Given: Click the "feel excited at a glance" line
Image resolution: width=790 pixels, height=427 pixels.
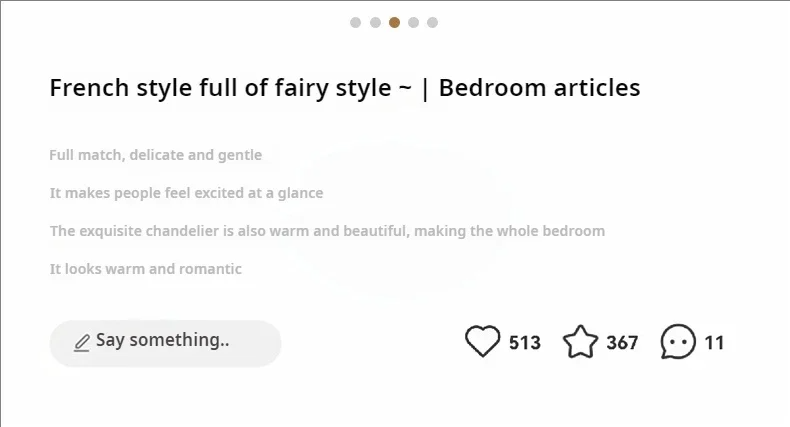Looking at the screenshot, I should coord(187,193).
